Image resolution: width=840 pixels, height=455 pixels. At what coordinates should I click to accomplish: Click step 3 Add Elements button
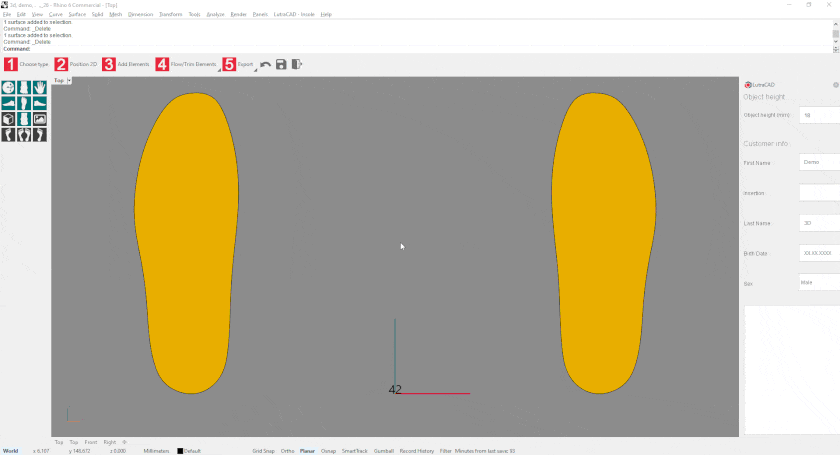pyautogui.click(x=125, y=64)
